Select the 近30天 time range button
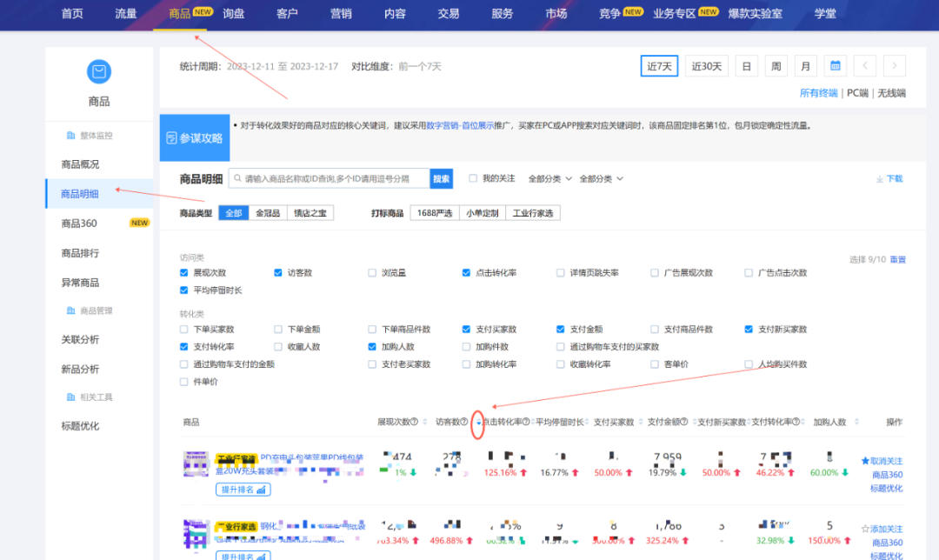939x560 pixels. point(706,66)
